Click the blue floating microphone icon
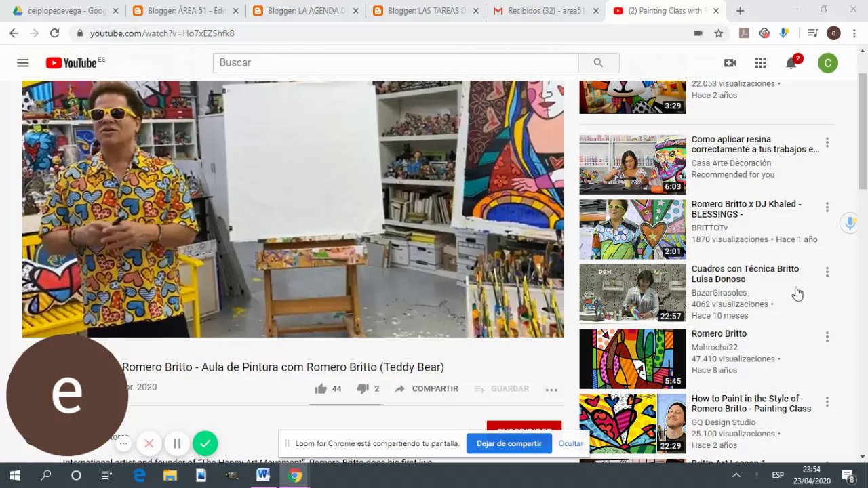This screenshot has width=868, height=488. coord(849,223)
